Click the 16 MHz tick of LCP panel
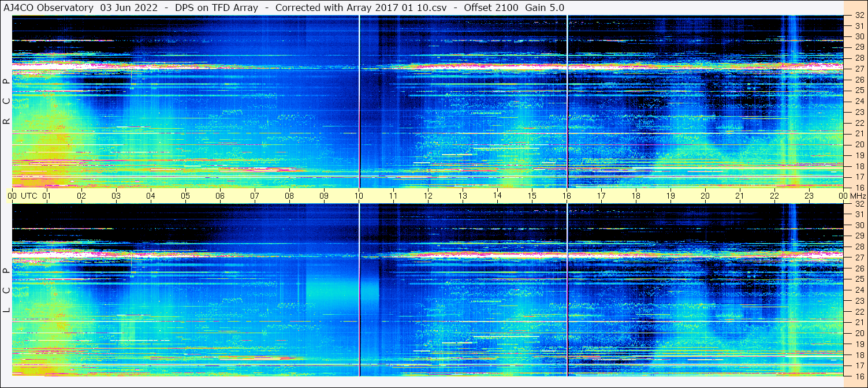 point(859,376)
